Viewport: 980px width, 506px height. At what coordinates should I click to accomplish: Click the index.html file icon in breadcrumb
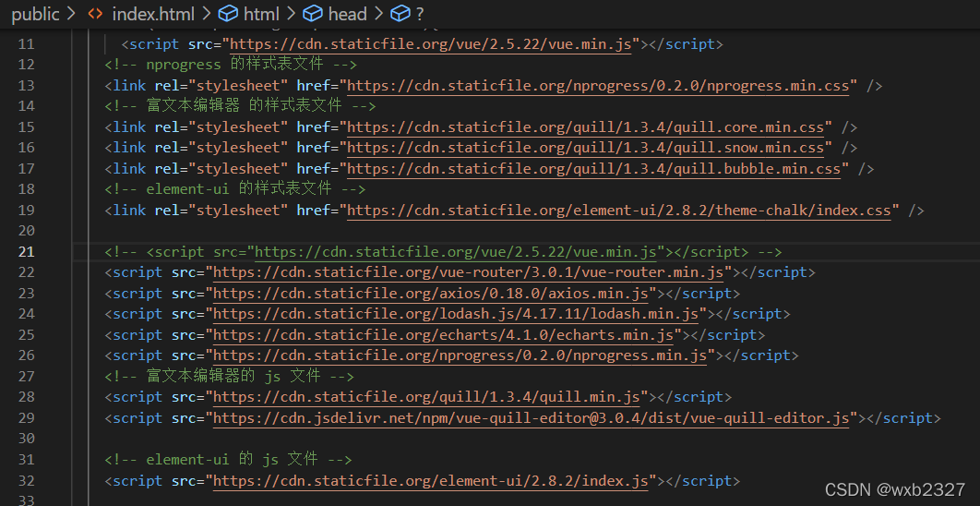click(95, 14)
